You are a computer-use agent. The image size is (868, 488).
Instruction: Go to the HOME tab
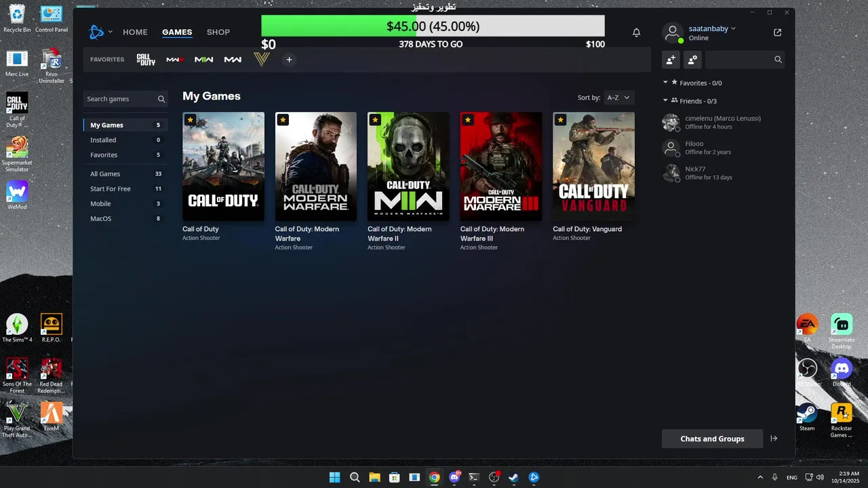point(135,32)
